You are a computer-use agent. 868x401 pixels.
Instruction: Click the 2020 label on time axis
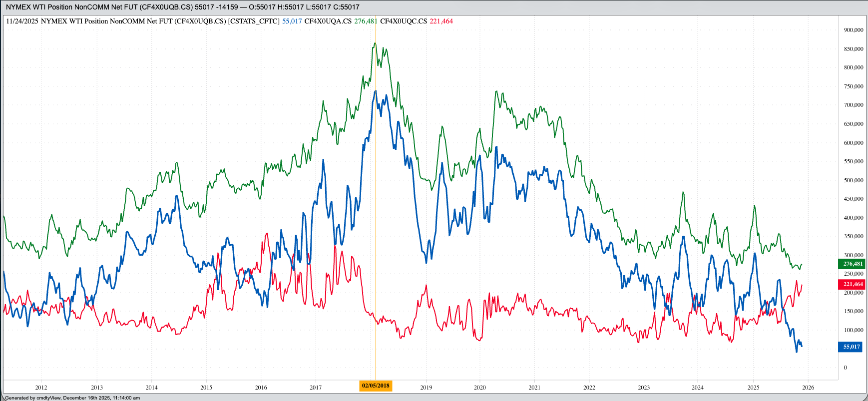479,388
